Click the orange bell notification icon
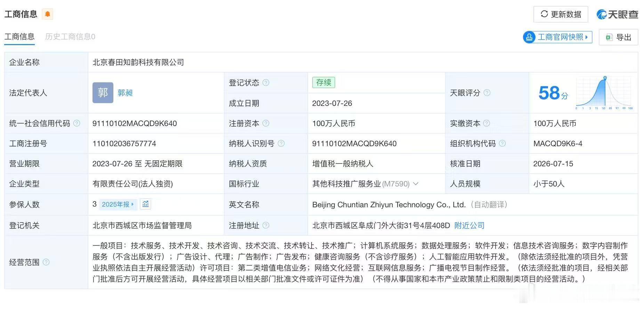Viewport: 644px width, 309px height. click(x=48, y=14)
